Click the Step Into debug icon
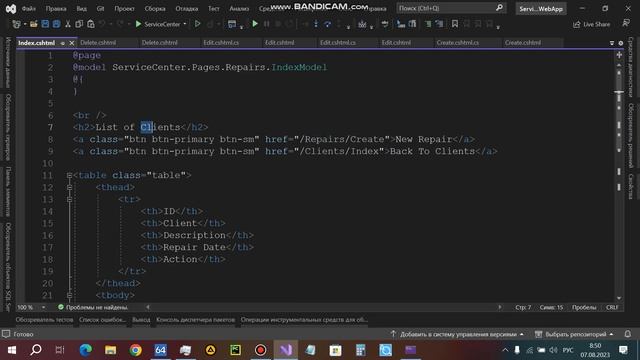Screen dimensions: 640x360 click(x=316, y=24)
